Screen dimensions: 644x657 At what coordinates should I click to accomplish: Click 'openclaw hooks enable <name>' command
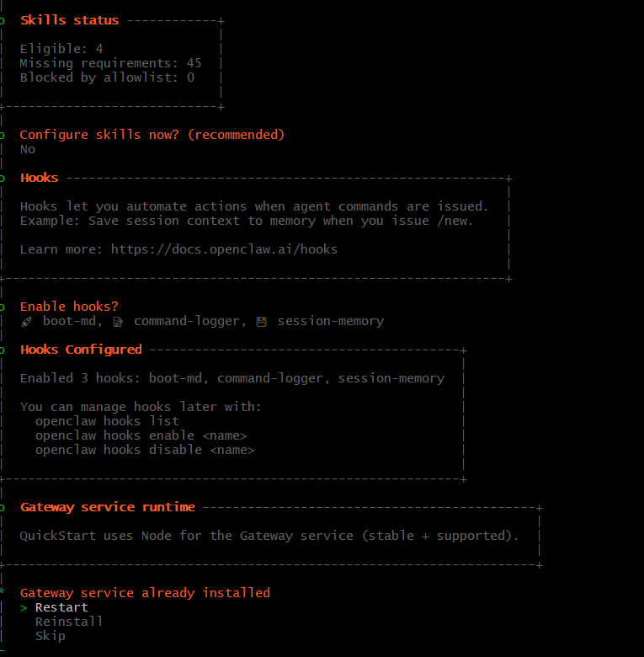pos(141,435)
